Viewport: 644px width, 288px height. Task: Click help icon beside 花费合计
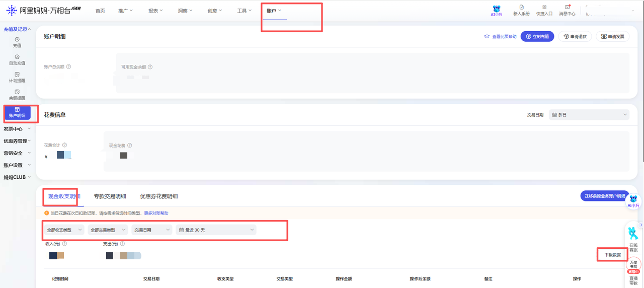(64, 145)
